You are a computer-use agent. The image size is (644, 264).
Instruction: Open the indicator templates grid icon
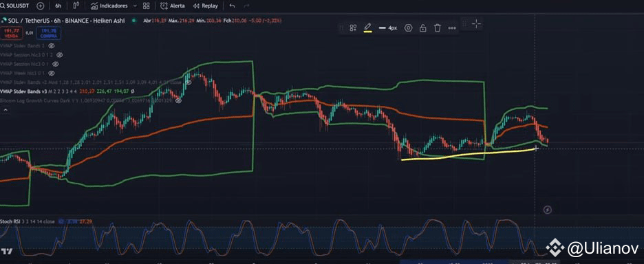coord(147,6)
